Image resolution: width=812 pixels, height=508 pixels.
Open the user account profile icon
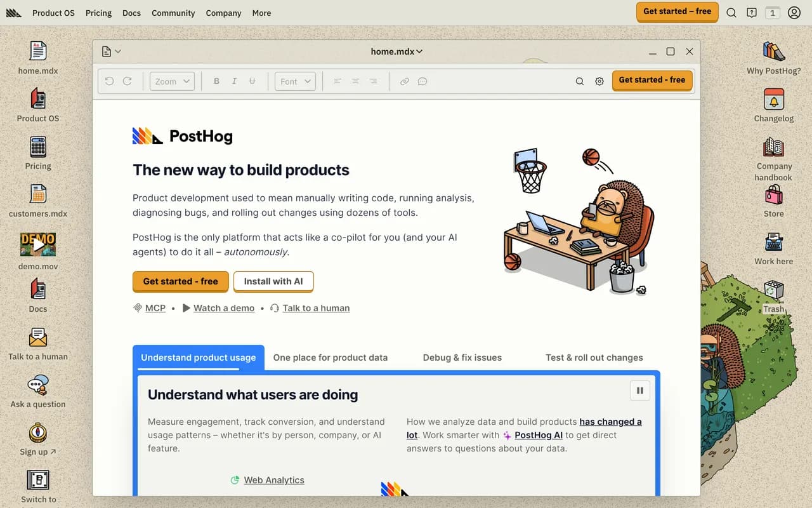coord(794,13)
